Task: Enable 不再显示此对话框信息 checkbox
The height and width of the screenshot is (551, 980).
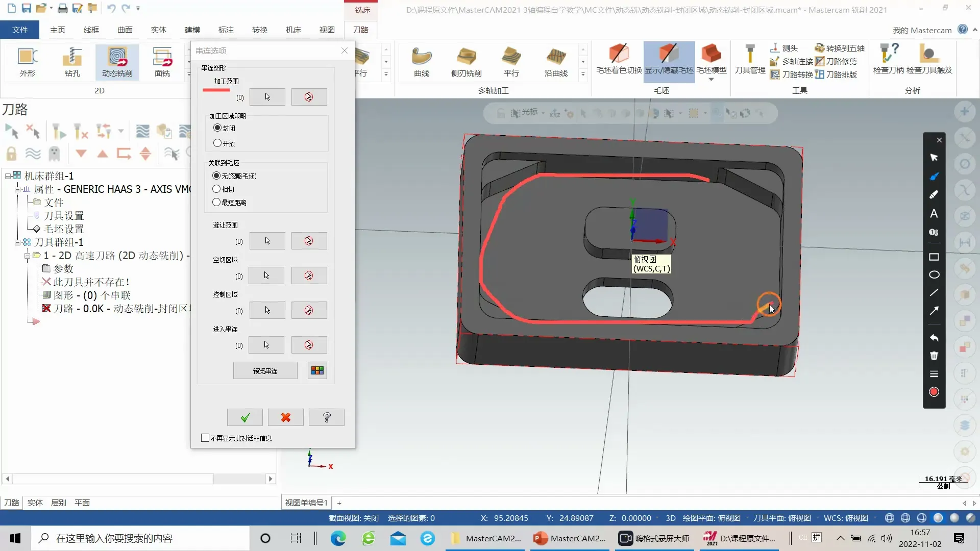Action: (205, 438)
